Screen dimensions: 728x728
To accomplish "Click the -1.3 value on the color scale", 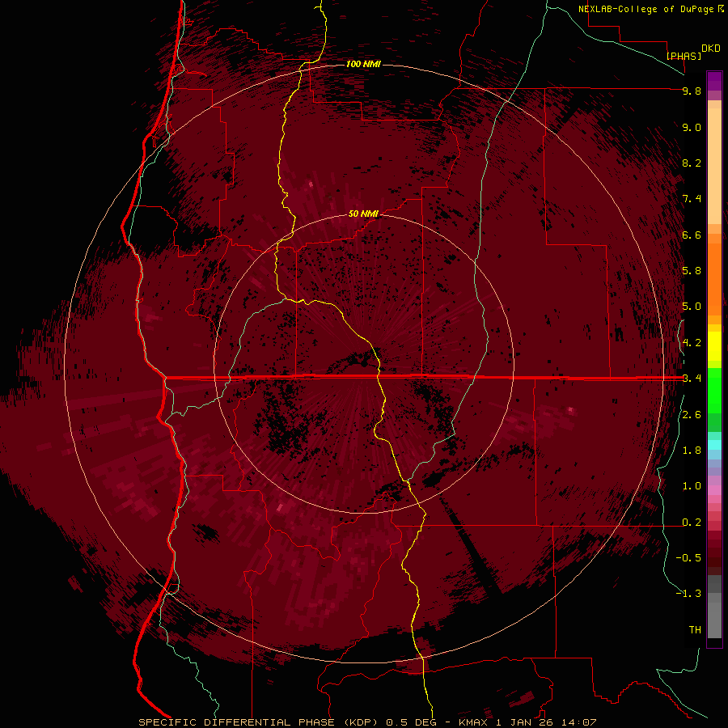I will pos(688,594).
